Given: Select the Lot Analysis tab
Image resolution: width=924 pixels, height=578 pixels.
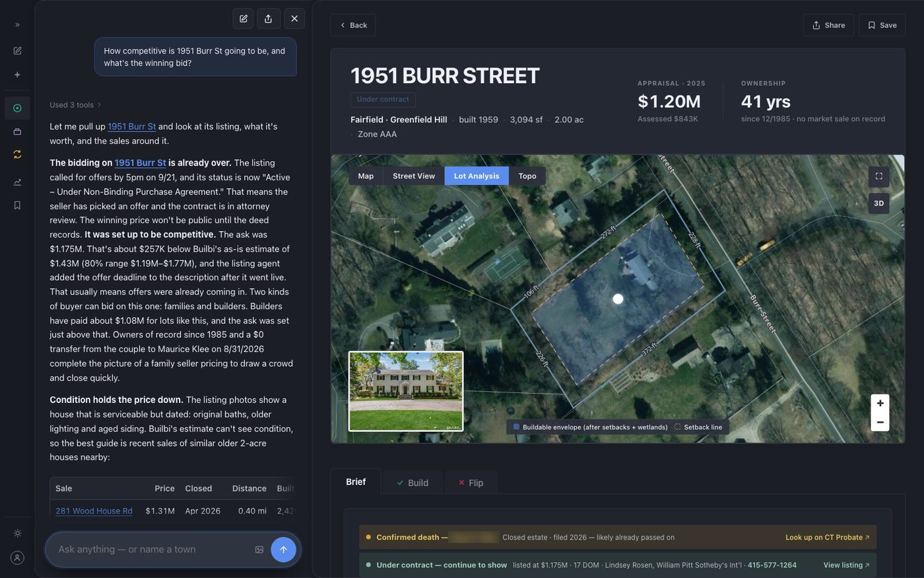Looking at the screenshot, I should point(477,176).
